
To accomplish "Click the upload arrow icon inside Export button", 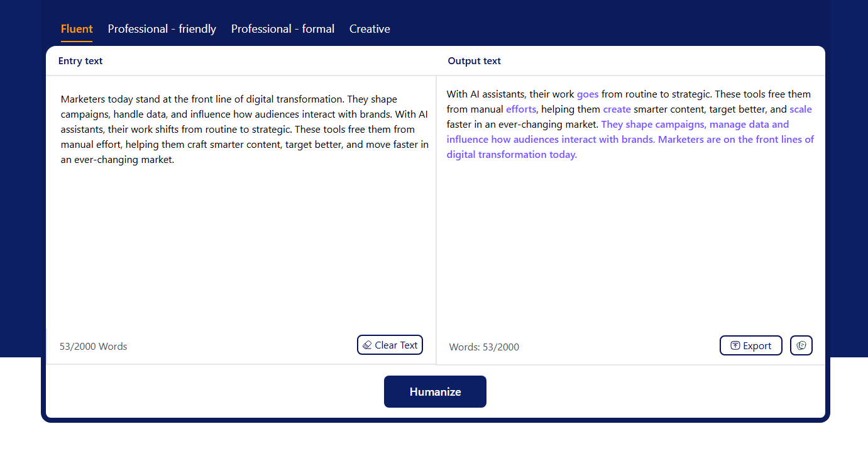I will (x=735, y=345).
